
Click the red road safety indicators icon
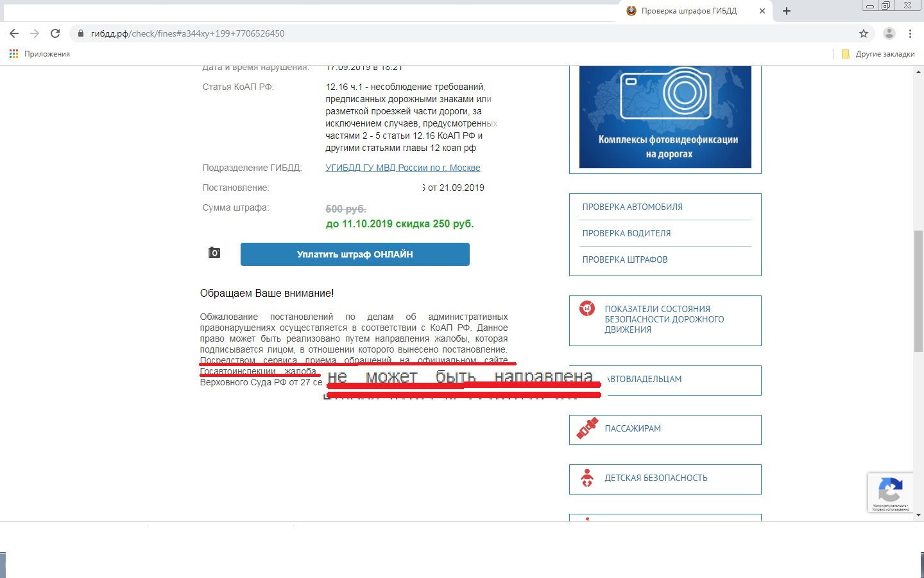tap(586, 309)
